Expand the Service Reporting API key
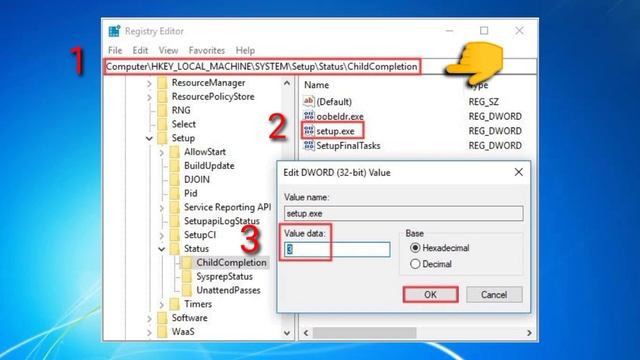 [x=162, y=208]
